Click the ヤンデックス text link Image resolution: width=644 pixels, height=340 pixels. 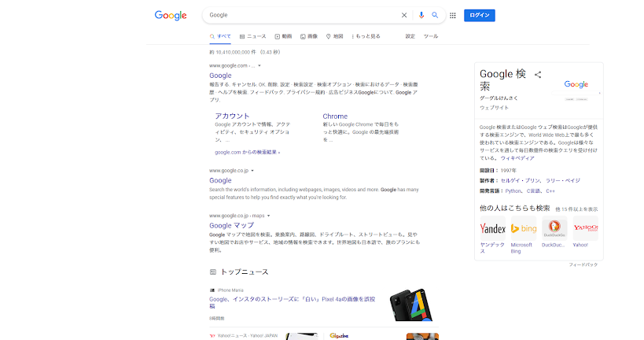pyautogui.click(x=492, y=248)
